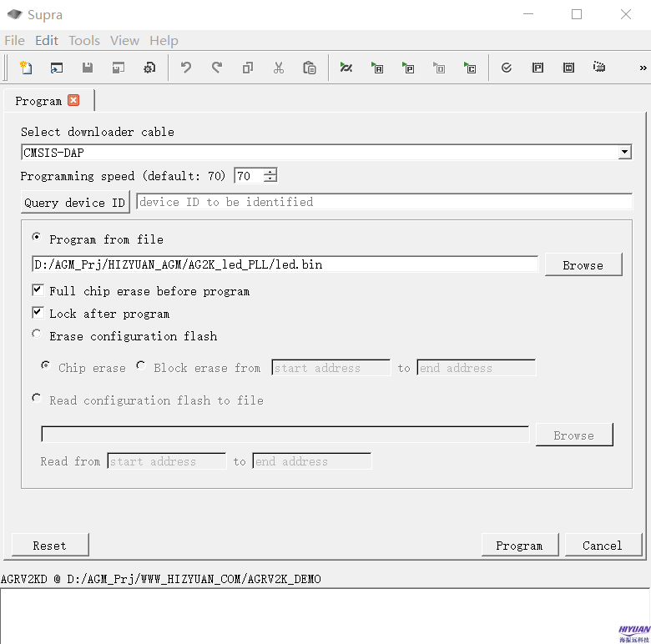
Task: Click the run 'A' chip icon
Action: click(377, 68)
